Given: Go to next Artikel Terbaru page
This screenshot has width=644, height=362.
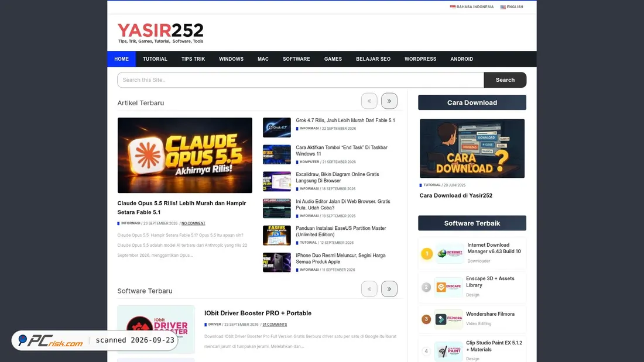Looking at the screenshot, I should coord(389,101).
